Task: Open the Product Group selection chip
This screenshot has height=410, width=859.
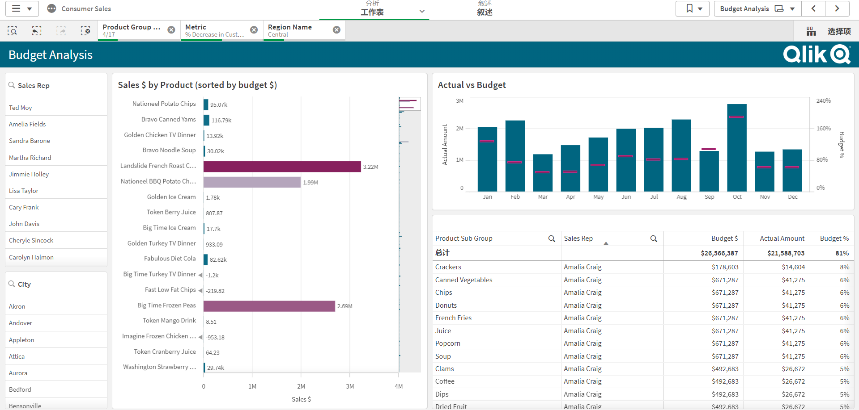Action: coord(132,30)
